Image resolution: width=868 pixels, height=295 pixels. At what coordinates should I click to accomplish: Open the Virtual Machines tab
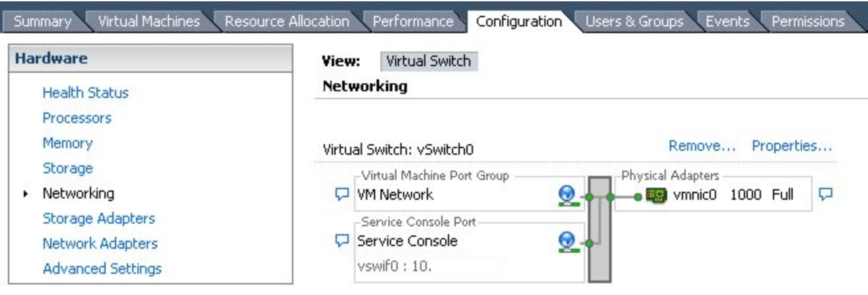pos(149,21)
